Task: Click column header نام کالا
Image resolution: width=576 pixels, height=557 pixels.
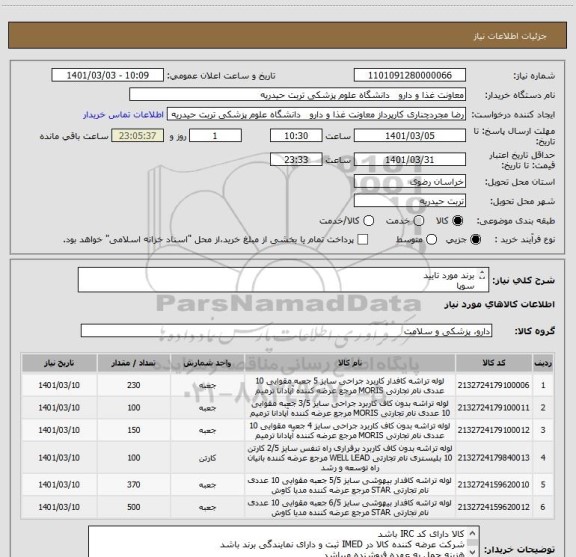Action: (350, 363)
